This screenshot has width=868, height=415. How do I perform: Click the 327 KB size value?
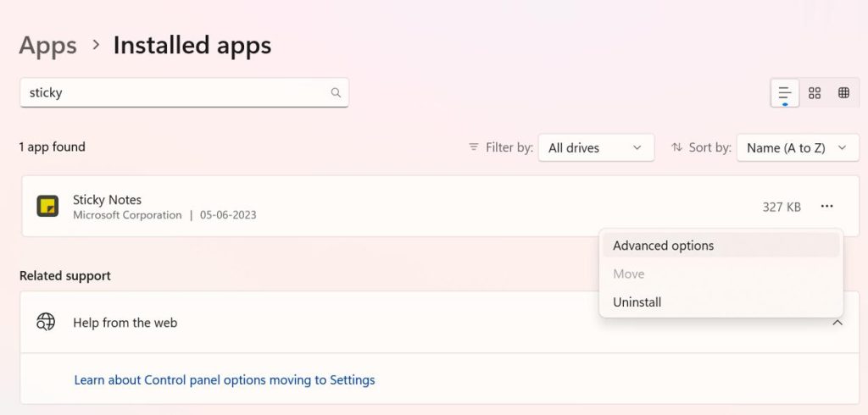pos(782,207)
